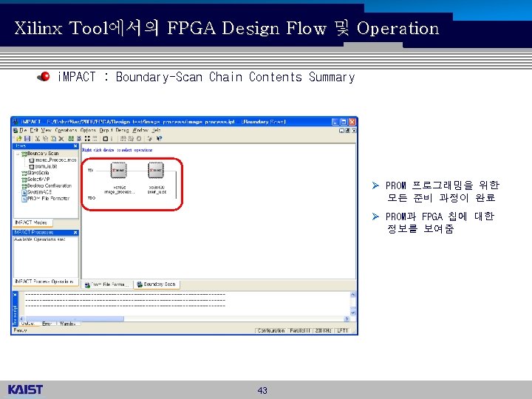Close the Flows panel
The image size is (532, 399).
[75, 146]
